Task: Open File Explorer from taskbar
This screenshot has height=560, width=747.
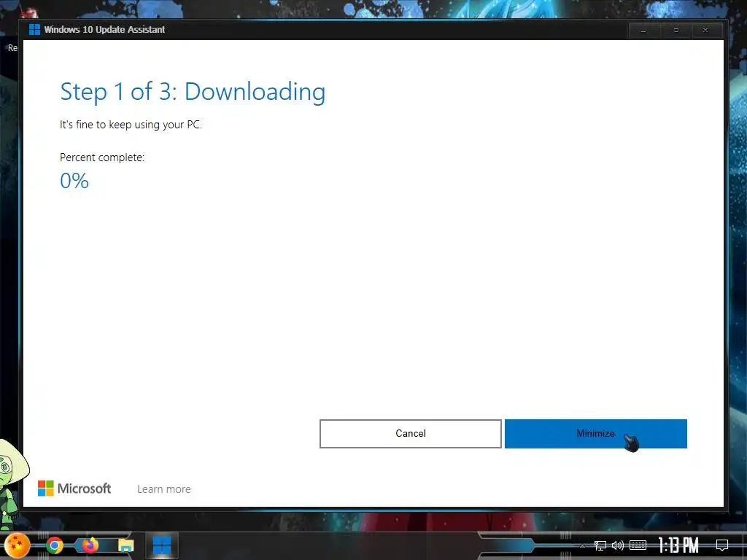Action: (126, 545)
